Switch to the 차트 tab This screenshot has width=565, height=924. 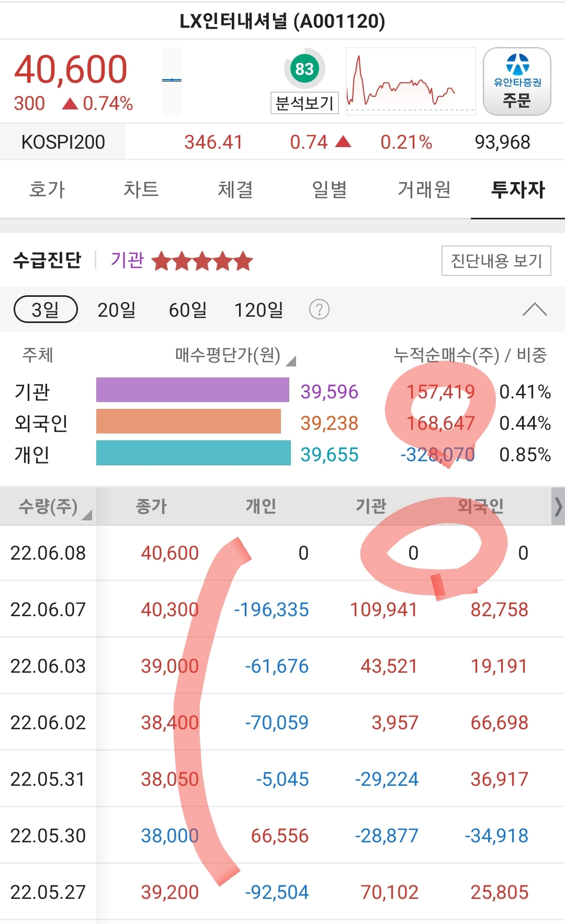pyautogui.click(x=141, y=189)
